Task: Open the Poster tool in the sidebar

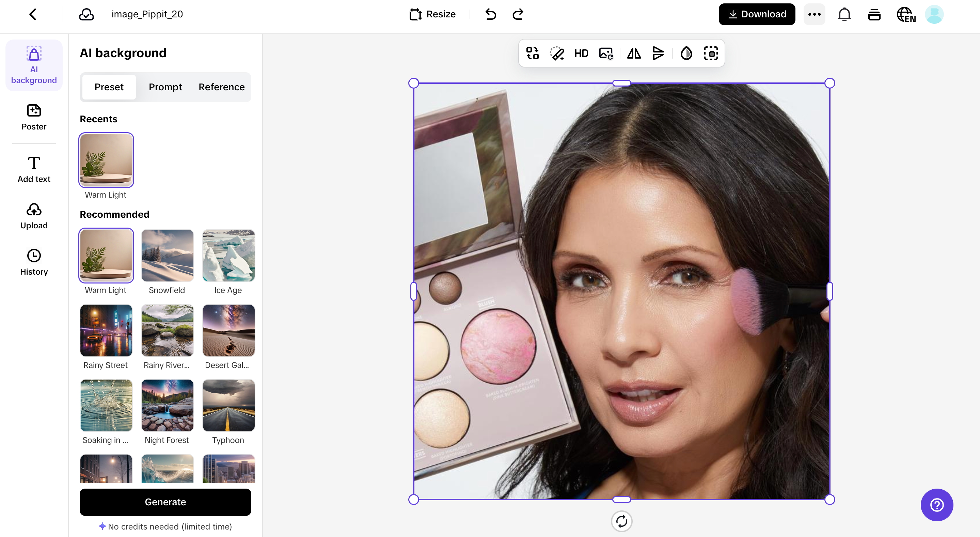Action: pyautogui.click(x=34, y=117)
